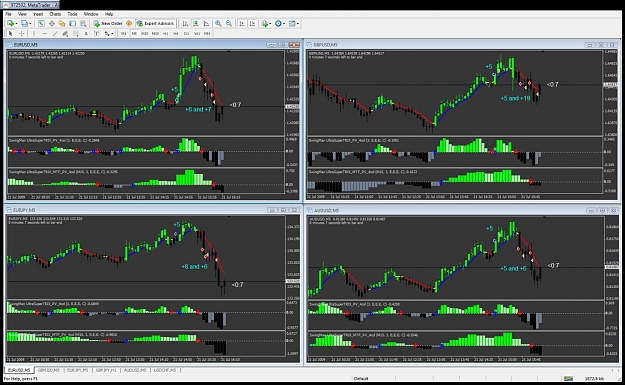
Task: Set timeframe to H4
Action: coord(176,33)
